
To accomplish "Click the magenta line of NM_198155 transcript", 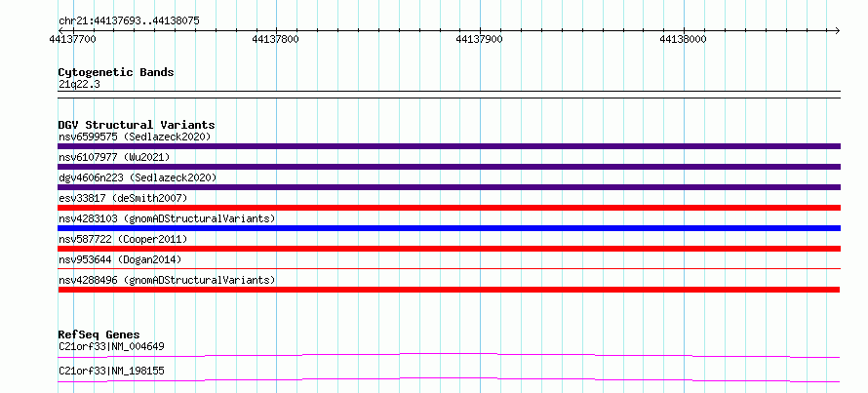I will coord(449,379).
